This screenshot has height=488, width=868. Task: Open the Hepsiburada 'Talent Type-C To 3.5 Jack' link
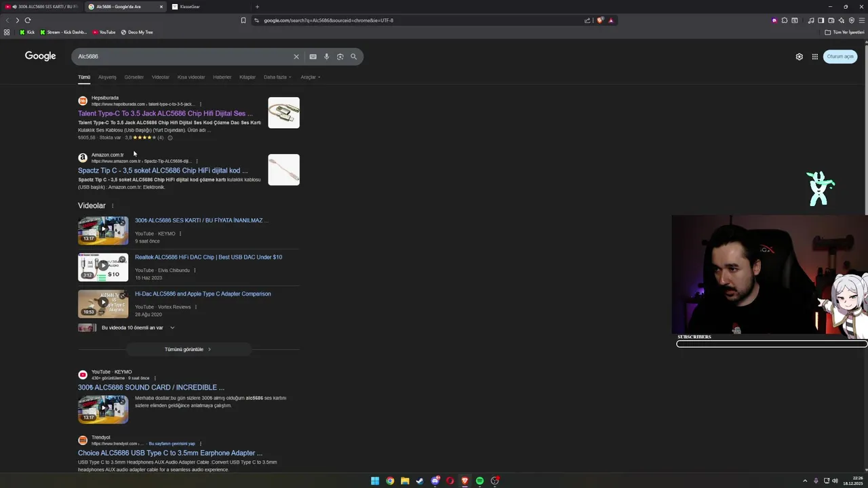[x=165, y=114]
